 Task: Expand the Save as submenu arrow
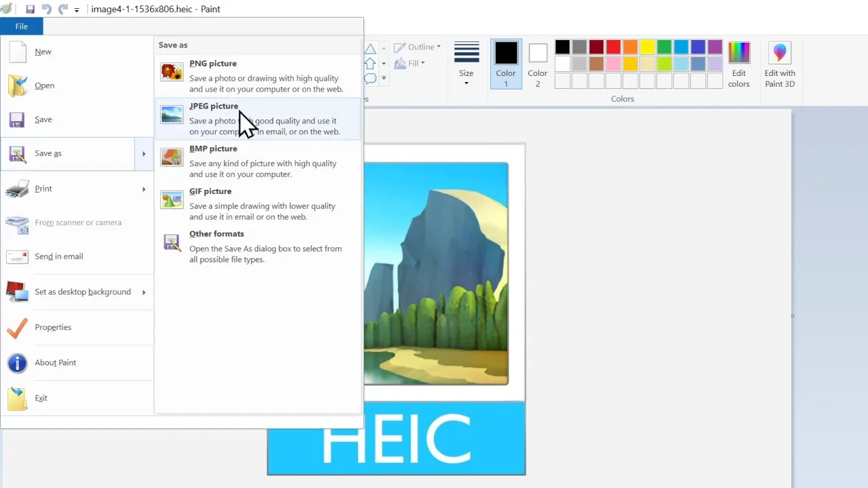[144, 154]
